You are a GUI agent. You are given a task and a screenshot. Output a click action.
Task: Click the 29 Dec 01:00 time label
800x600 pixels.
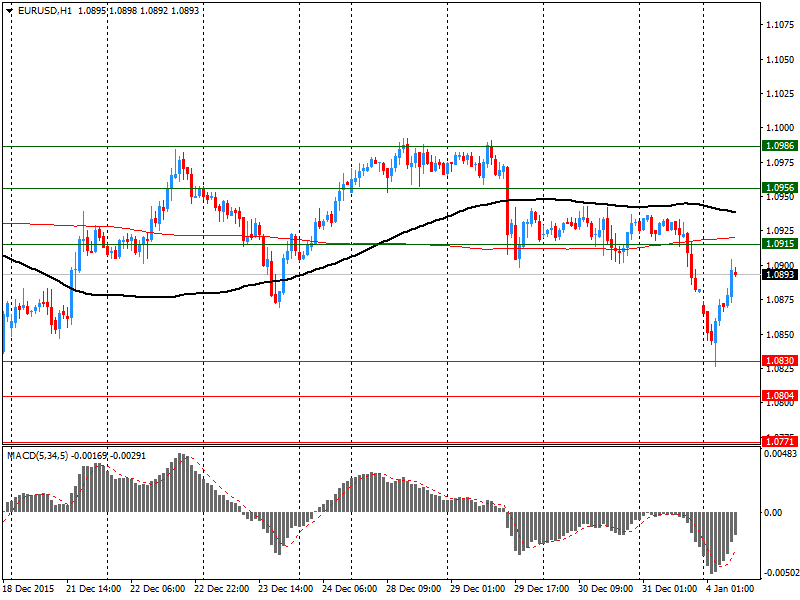coord(478,589)
